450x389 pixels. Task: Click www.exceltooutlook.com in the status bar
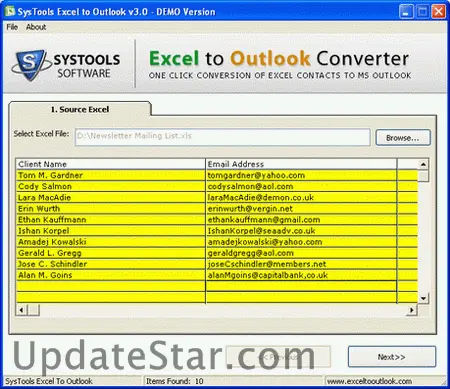click(369, 381)
